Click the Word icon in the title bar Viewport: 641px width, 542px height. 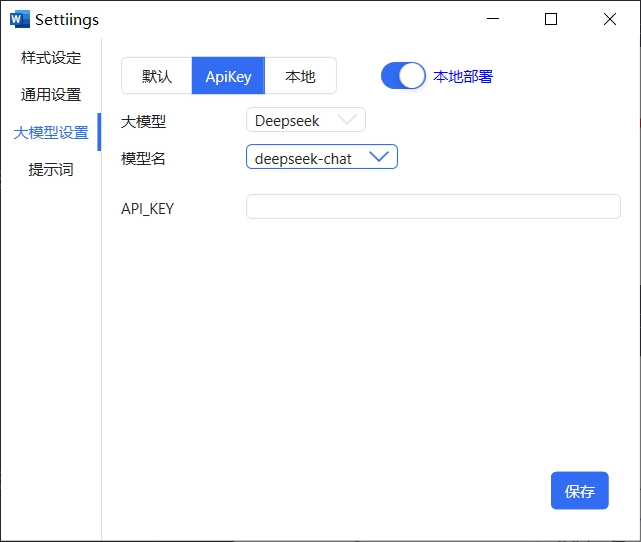click(x=20, y=19)
